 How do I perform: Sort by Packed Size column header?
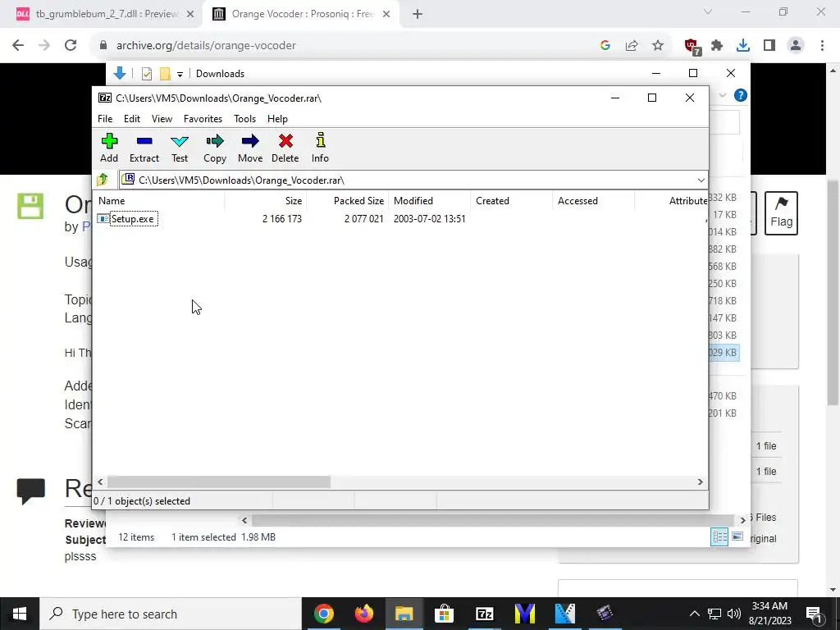pos(348,201)
